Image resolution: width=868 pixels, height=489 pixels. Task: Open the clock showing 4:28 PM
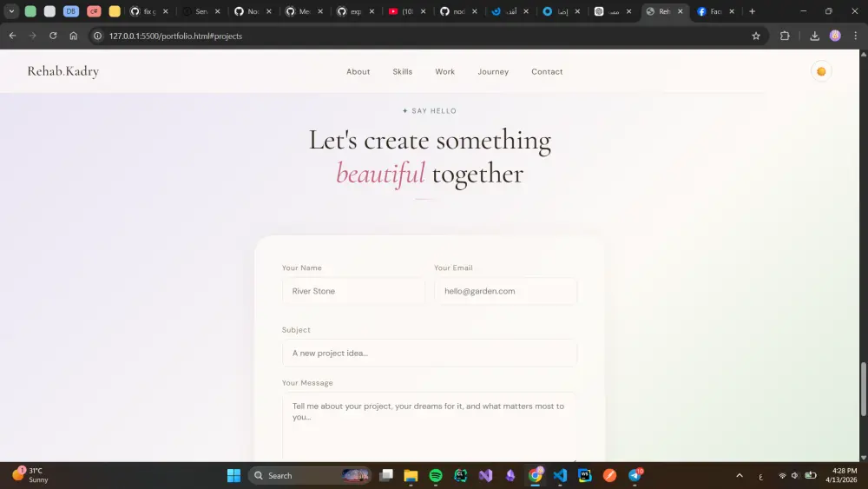point(842,475)
